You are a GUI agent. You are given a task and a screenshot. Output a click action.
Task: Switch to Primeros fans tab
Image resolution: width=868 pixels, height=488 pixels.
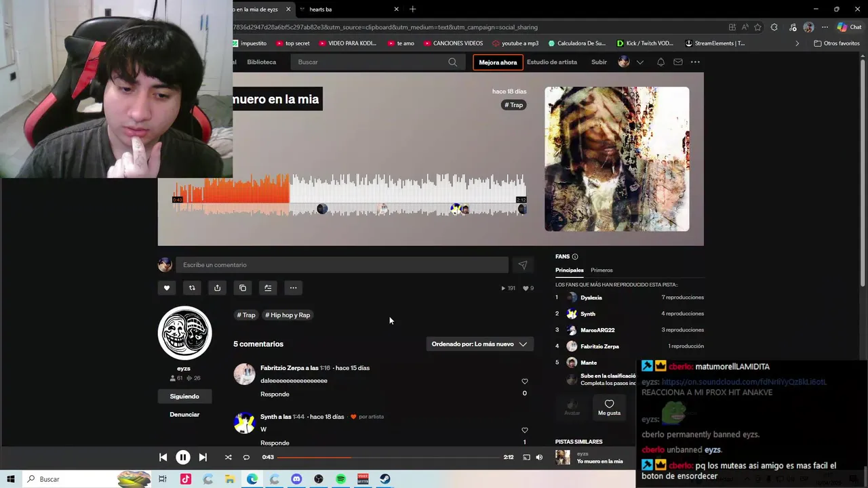point(601,270)
